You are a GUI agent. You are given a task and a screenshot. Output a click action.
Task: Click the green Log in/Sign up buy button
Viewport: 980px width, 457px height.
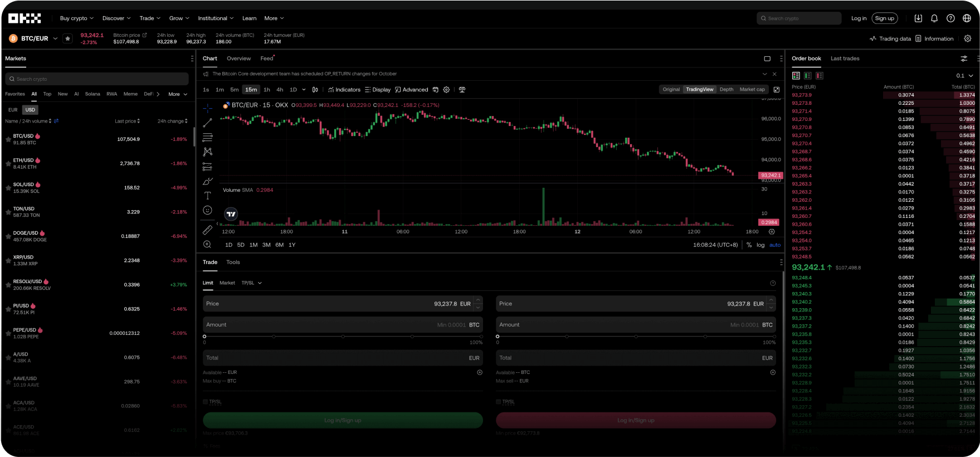343,420
